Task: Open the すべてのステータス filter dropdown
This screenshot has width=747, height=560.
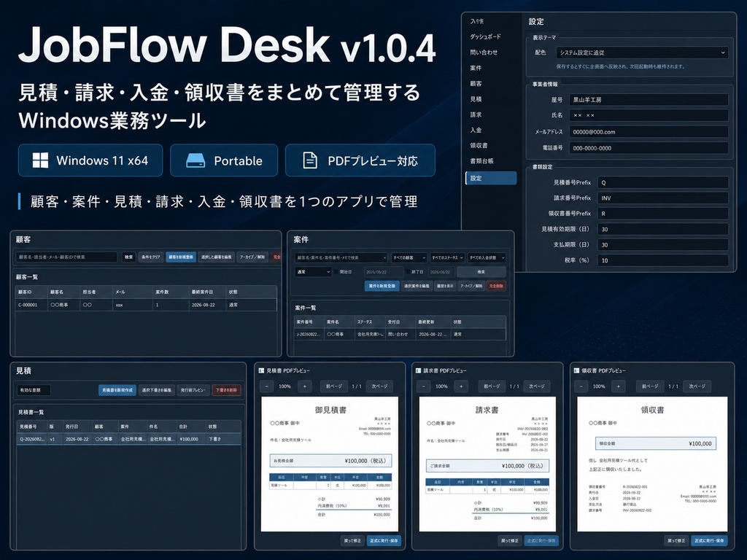Action: pos(447,257)
